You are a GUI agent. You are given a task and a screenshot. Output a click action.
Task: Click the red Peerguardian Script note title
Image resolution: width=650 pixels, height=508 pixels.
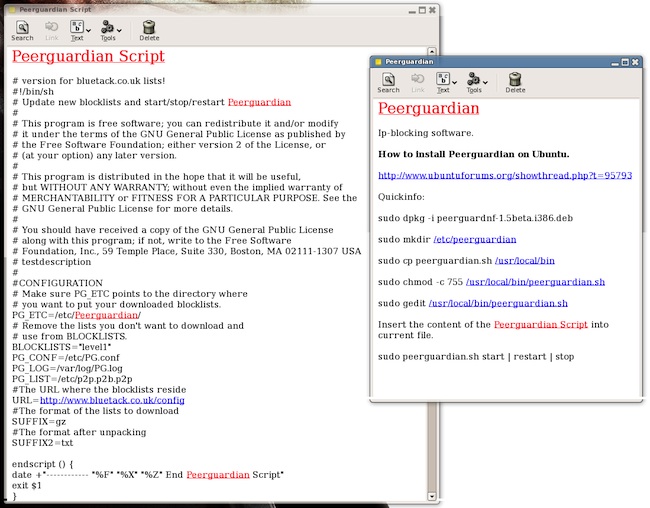(88, 56)
